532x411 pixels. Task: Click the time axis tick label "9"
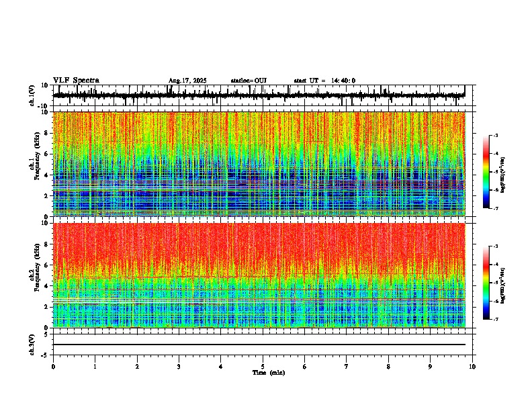pos(430,367)
